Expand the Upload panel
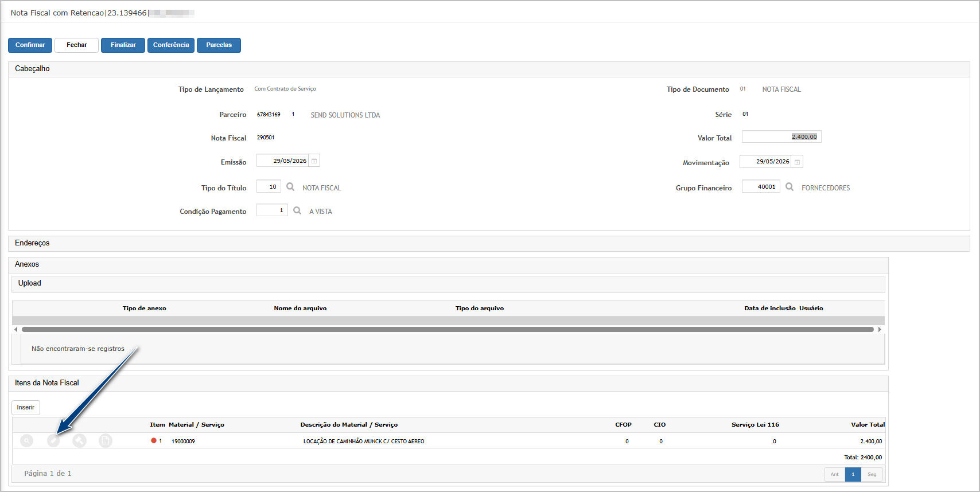The image size is (980, 492). (448, 283)
